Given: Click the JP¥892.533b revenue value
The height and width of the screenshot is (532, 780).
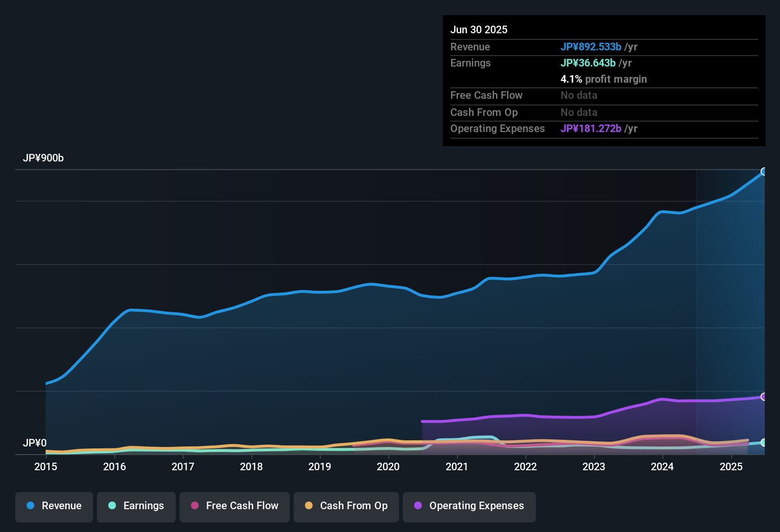Looking at the screenshot, I should coord(591,47).
